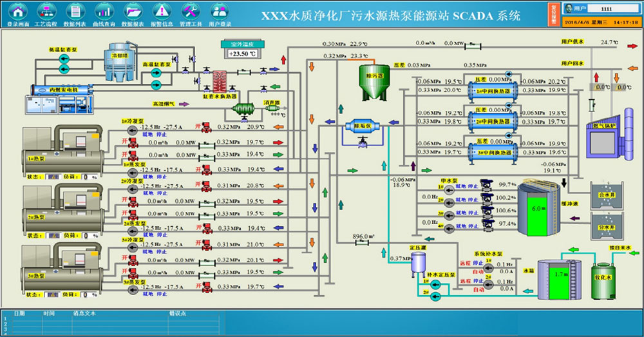
Task: Select the green 除污器 tank
Action: (374, 81)
